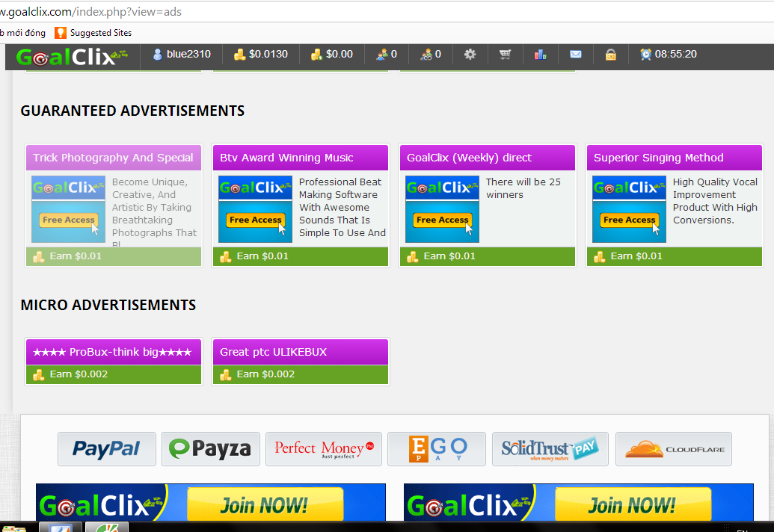This screenshot has height=532, width=774.
Task: Open Trick Photography And Special ad title
Action: tap(114, 158)
